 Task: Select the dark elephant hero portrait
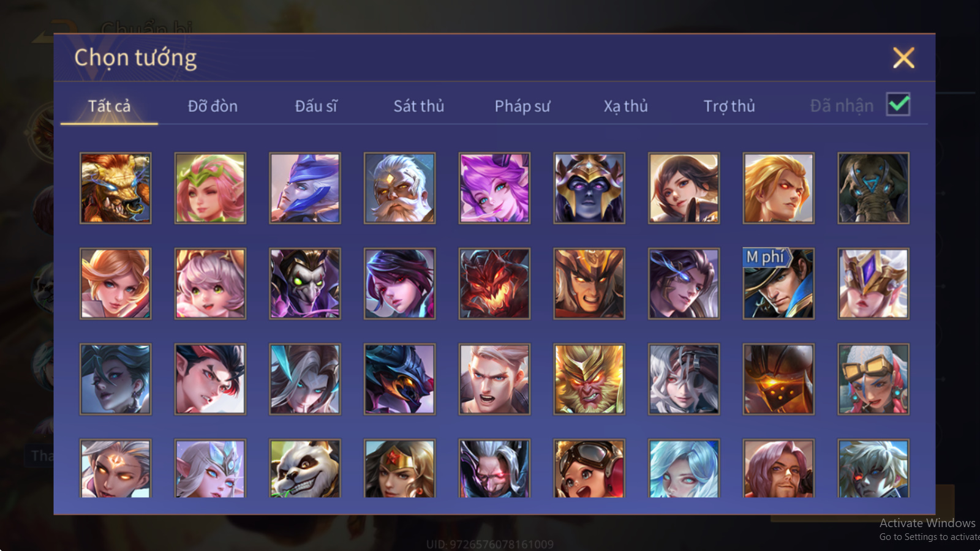(x=873, y=188)
